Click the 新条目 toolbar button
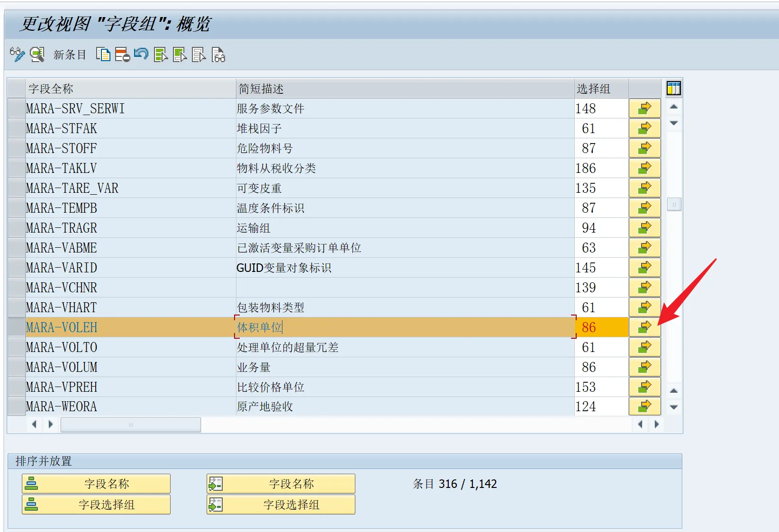The image size is (779, 532). tap(70, 55)
